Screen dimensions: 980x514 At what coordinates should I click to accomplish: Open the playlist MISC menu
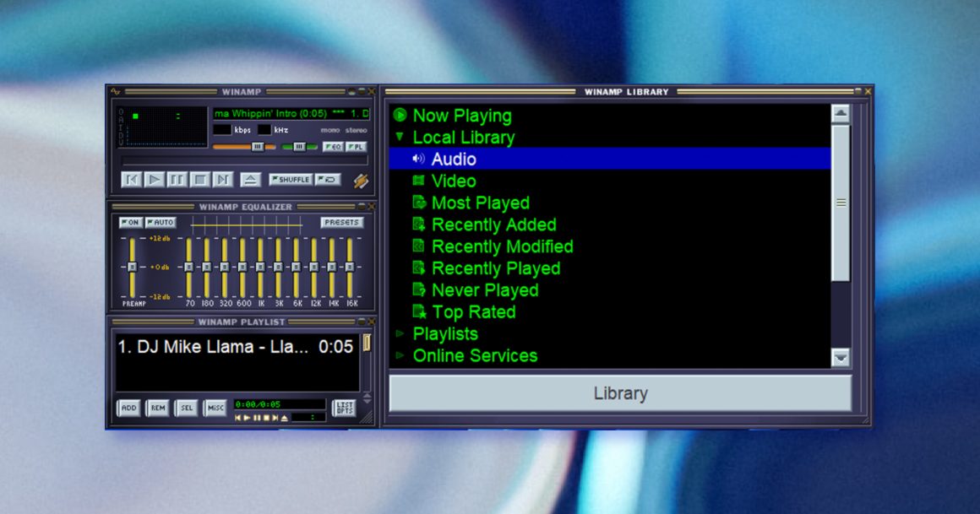[216, 408]
